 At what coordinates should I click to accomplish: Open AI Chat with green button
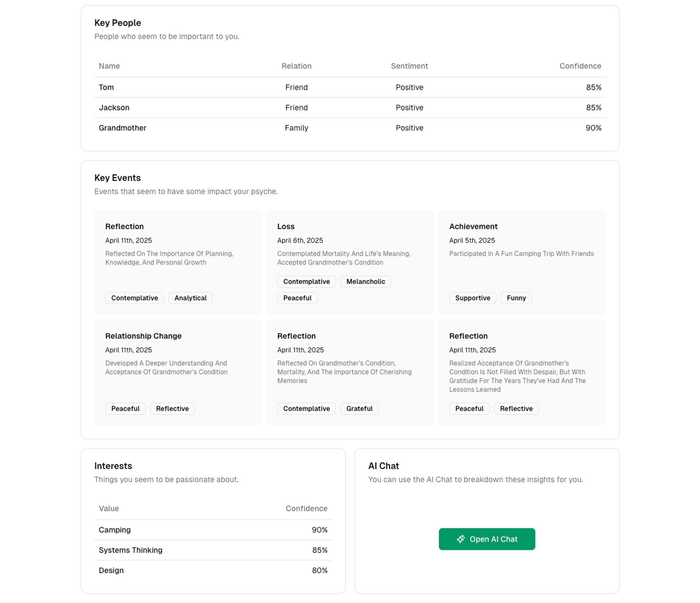click(486, 539)
